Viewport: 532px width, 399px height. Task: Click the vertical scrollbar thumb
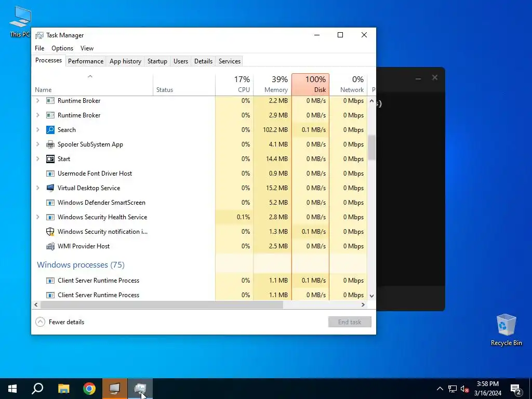point(371,148)
